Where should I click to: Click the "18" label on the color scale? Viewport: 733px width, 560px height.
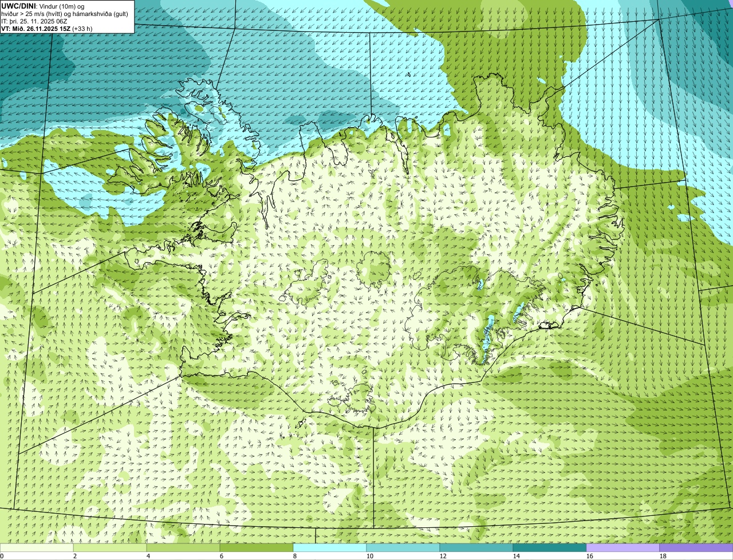[x=663, y=556]
